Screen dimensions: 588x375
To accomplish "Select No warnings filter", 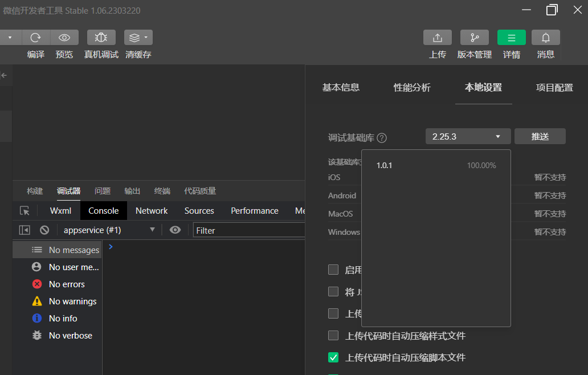I will click(57, 301).
